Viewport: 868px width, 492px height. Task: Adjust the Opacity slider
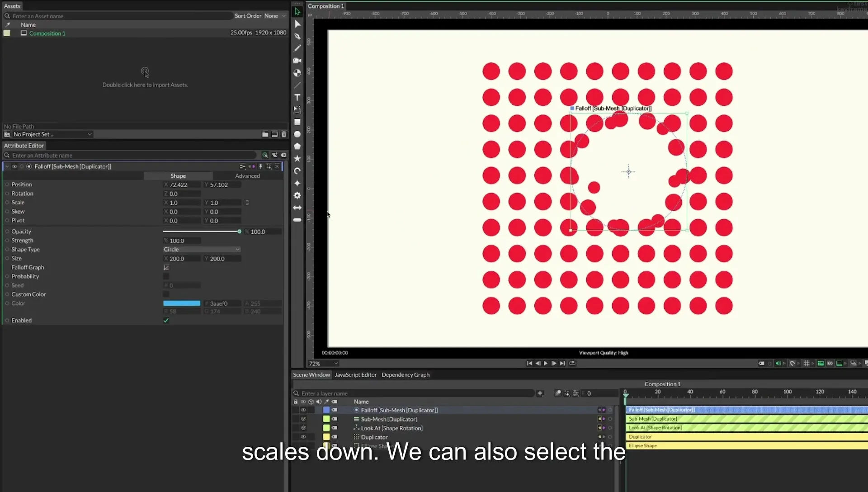coord(202,232)
